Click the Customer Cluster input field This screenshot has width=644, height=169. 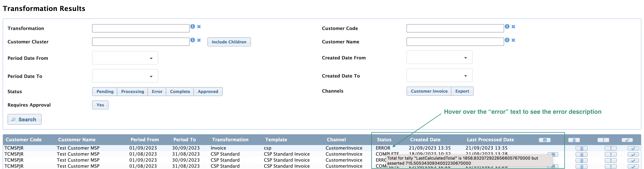click(141, 42)
